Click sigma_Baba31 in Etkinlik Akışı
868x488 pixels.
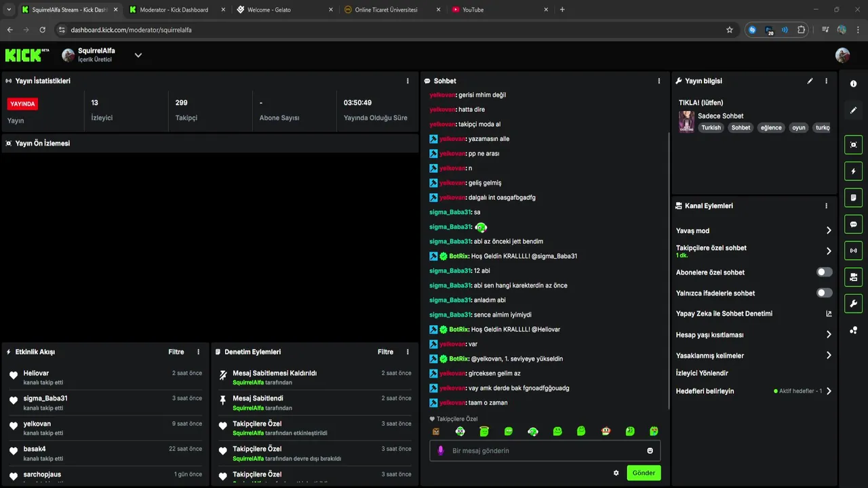[x=45, y=399]
